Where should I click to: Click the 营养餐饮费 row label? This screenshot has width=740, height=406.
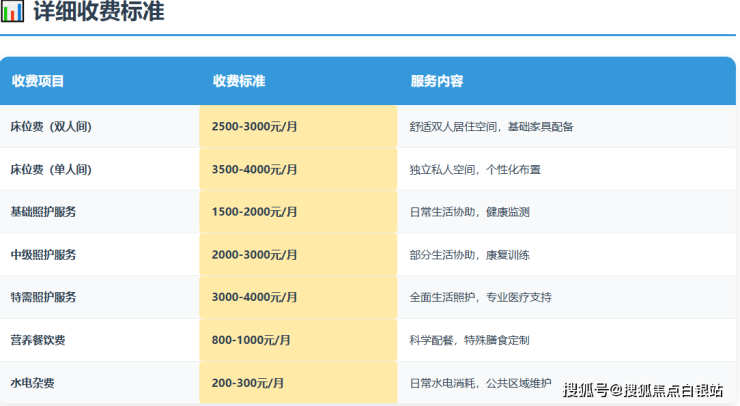37,340
